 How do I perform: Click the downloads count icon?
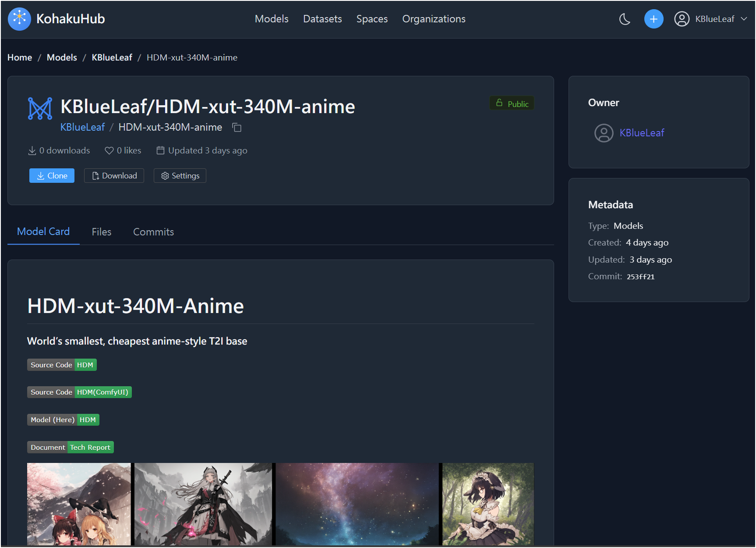(x=32, y=151)
